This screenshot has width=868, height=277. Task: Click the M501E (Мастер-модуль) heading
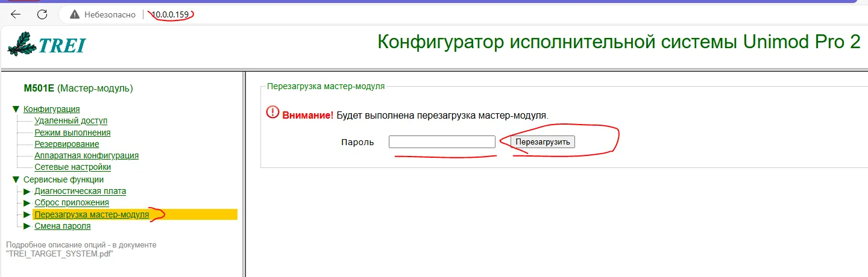click(x=78, y=89)
